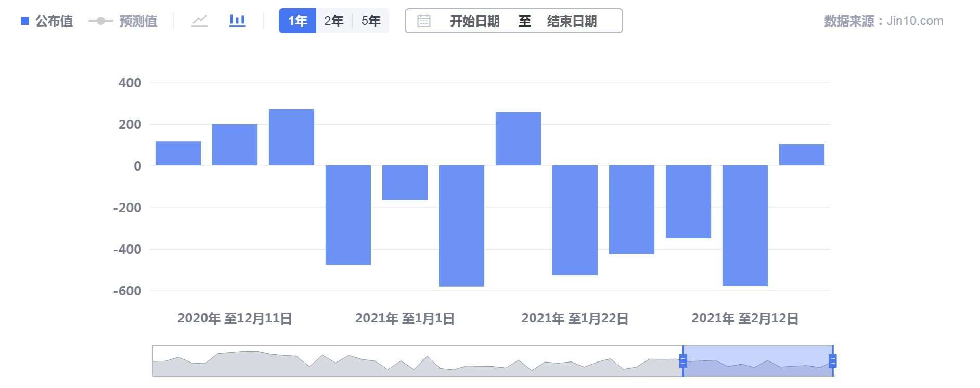This screenshot has width=980, height=388.
Task: Click y-axis value 0
Action: click(137, 166)
